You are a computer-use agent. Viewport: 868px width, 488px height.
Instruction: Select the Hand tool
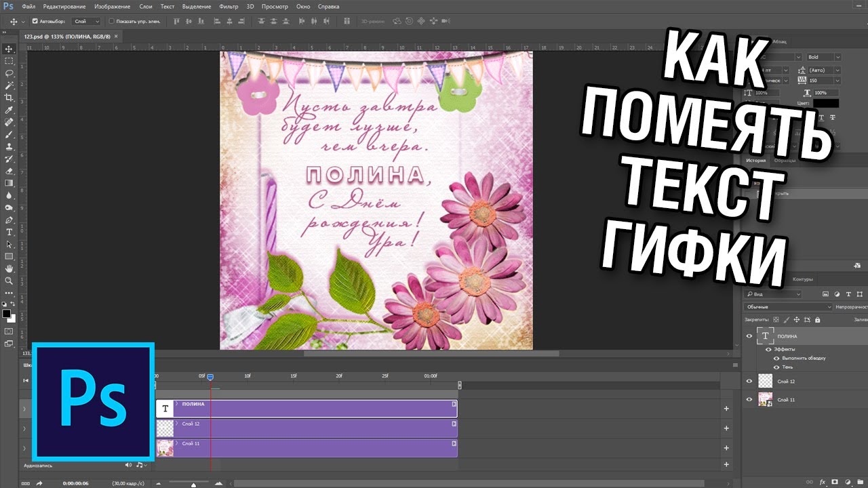click(x=9, y=268)
